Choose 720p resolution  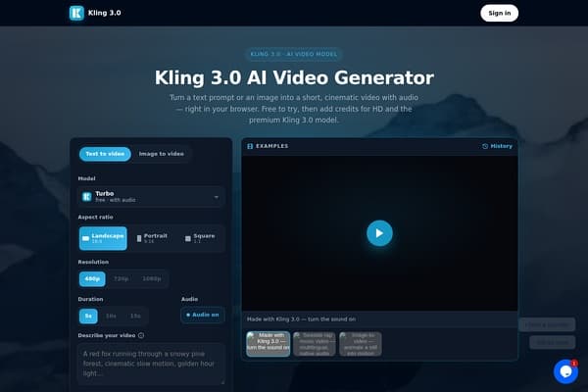pyautogui.click(x=122, y=278)
